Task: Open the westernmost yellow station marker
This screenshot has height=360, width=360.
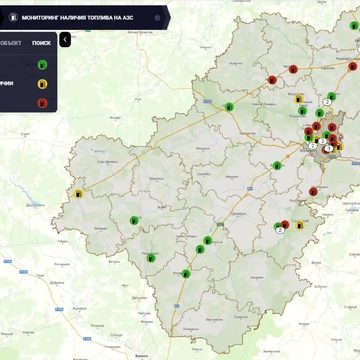Action: coord(78,193)
